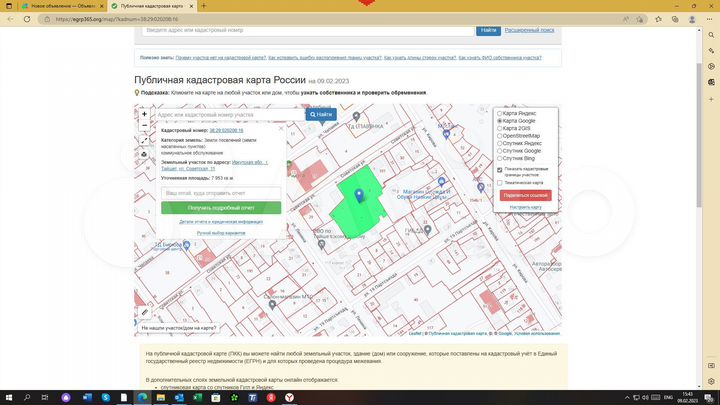
Task: Focus the email field for report
Action: pyautogui.click(x=221, y=193)
